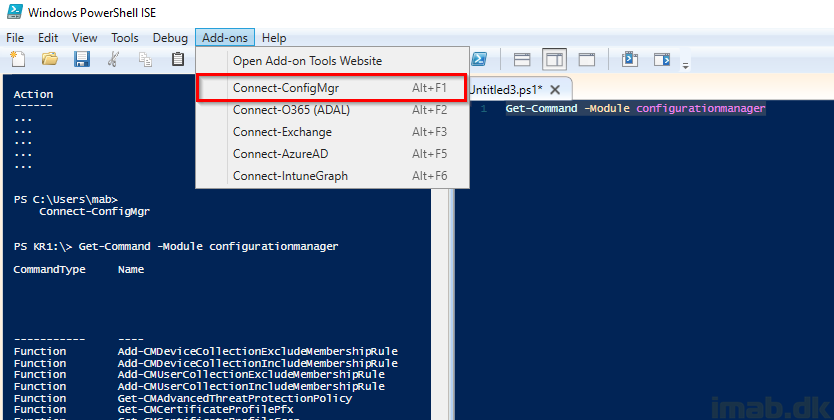The image size is (834, 420).
Task: Click 'PS KR1:\> Get-Command' console line
Action: (176, 246)
